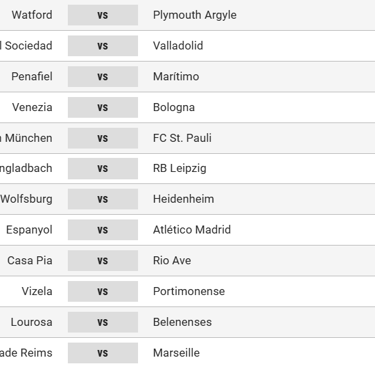
Task: Click Belenenses team name
Action: tap(182, 322)
